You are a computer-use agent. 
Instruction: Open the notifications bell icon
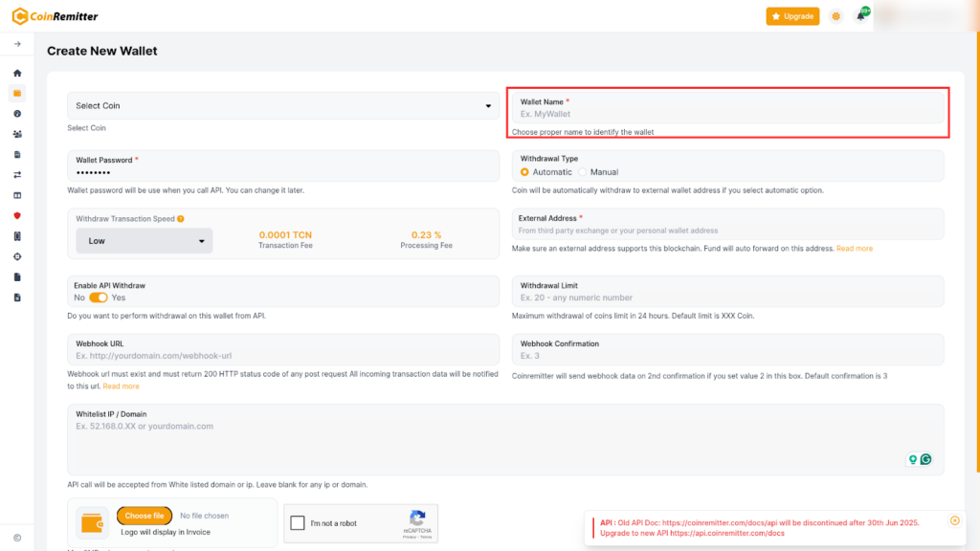pyautogui.click(x=860, y=16)
